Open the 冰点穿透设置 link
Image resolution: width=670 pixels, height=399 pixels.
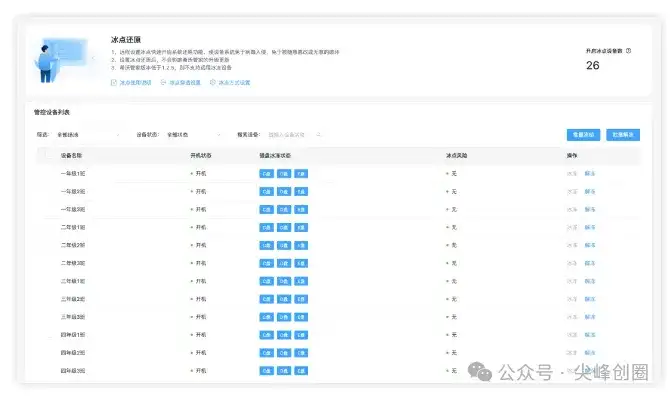pos(185,83)
